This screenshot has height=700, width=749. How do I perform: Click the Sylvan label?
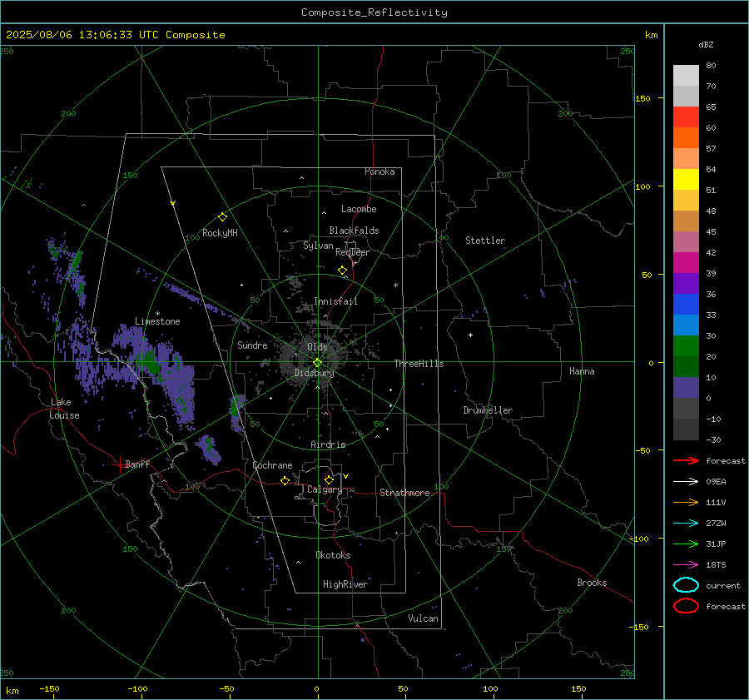[x=318, y=246]
